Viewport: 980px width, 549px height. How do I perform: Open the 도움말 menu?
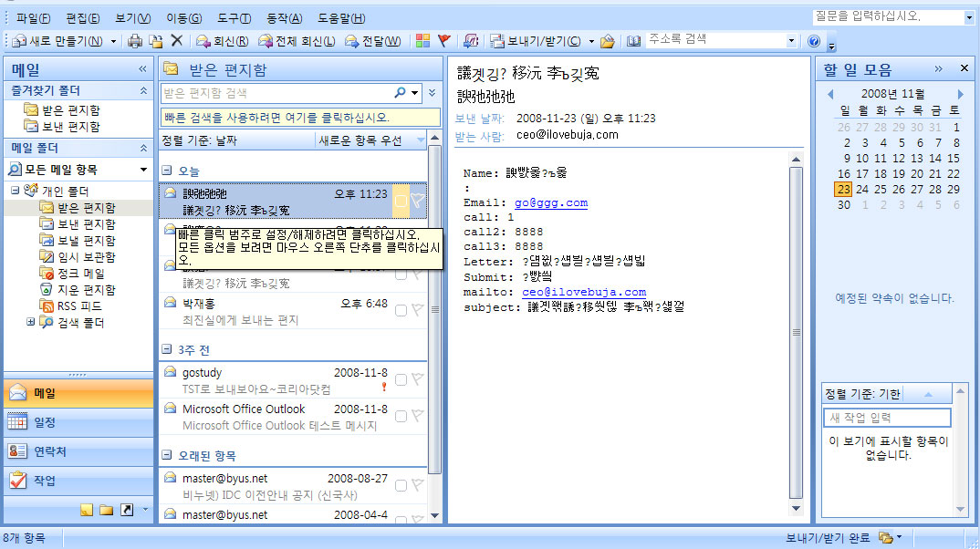point(341,18)
